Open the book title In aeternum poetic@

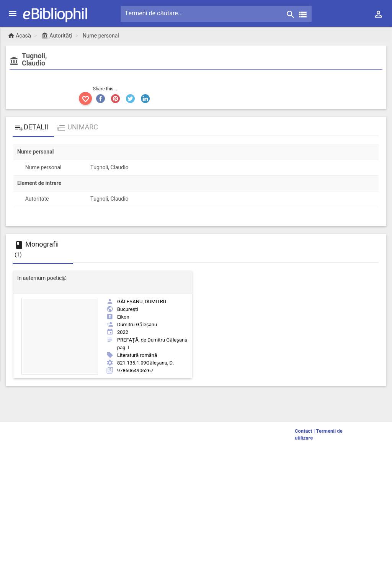point(42,278)
